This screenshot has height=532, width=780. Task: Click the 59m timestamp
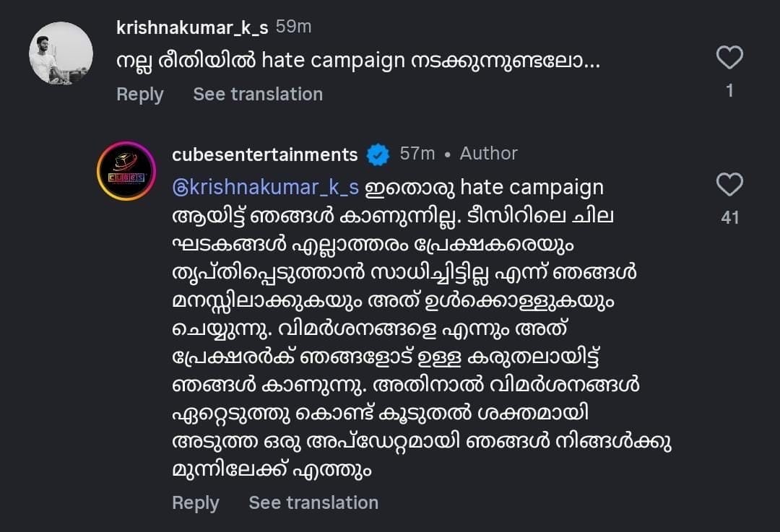pyautogui.click(x=294, y=27)
